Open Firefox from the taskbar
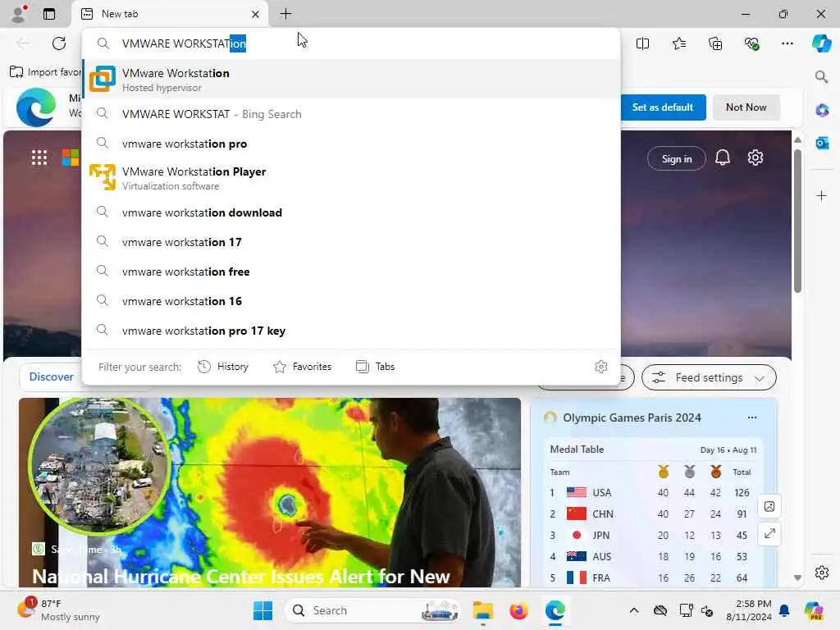 click(518, 610)
